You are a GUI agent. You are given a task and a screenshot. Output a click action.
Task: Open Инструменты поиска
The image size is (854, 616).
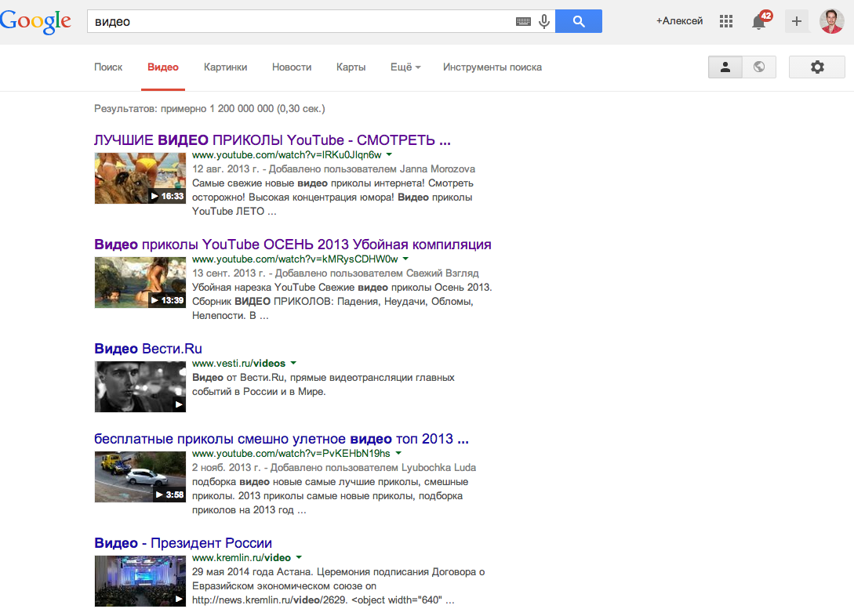492,67
